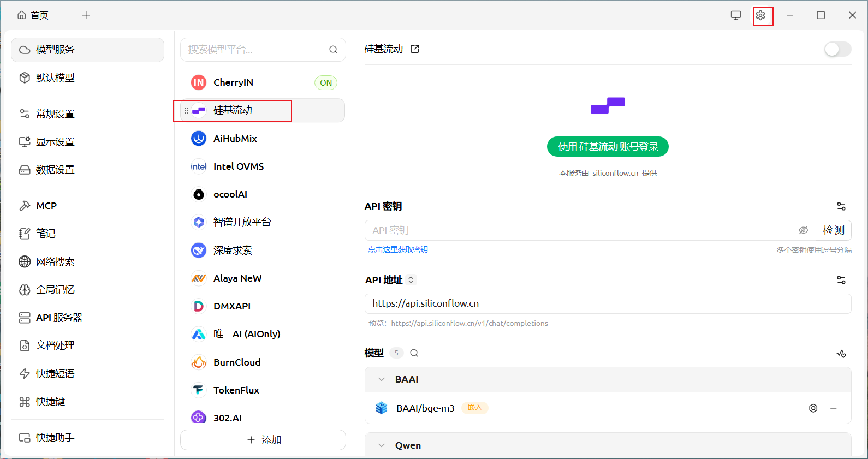The width and height of the screenshot is (868, 459).
Task: Select CherryIN provider
Action: 263,82
